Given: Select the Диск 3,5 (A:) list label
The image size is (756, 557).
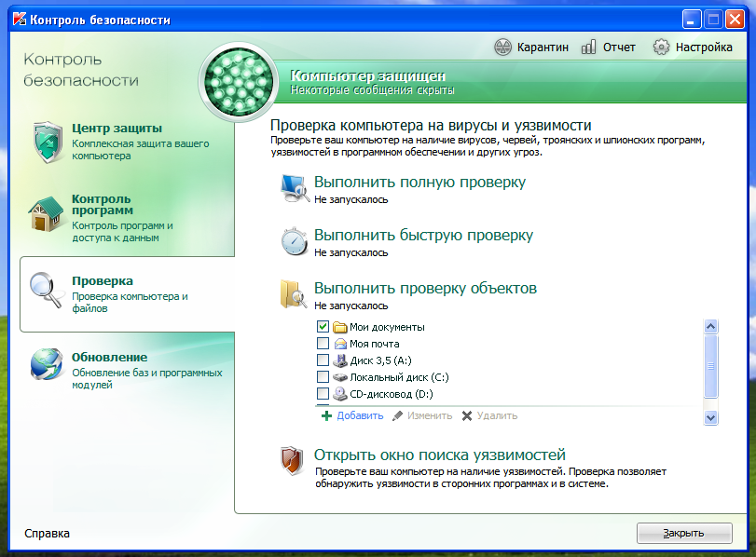Looking at the screenshot, I should pos(381,360).
